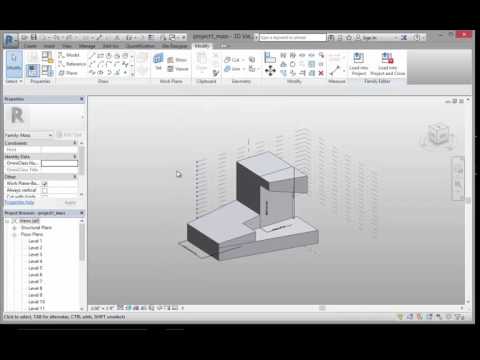The image size is (480, 360).
Task: Select Level 1 in Floor Plans
Action: pos(35,241)
